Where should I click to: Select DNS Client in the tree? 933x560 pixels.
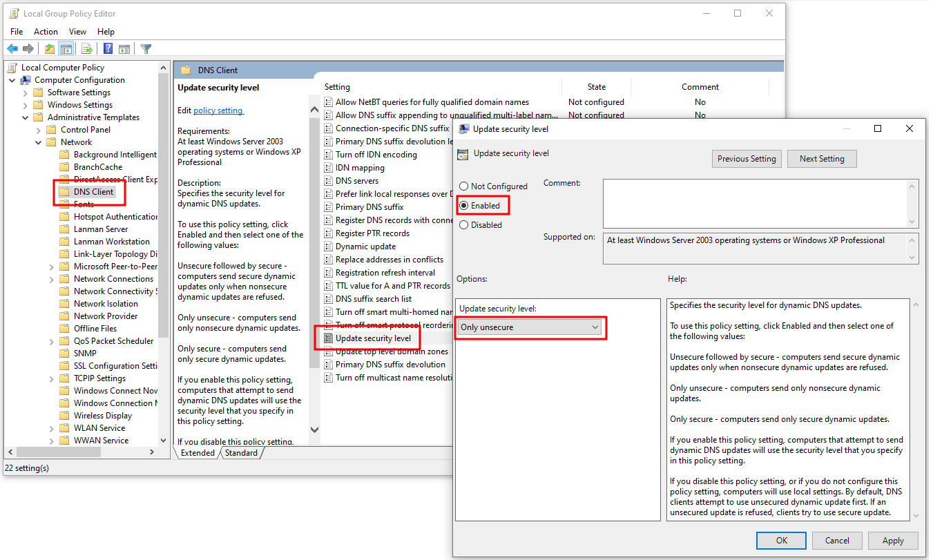[93, 192]
